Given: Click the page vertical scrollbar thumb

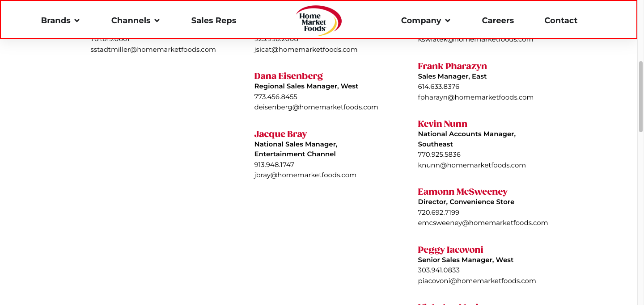Looking at the screenshot, I should [x=640, y=96].
